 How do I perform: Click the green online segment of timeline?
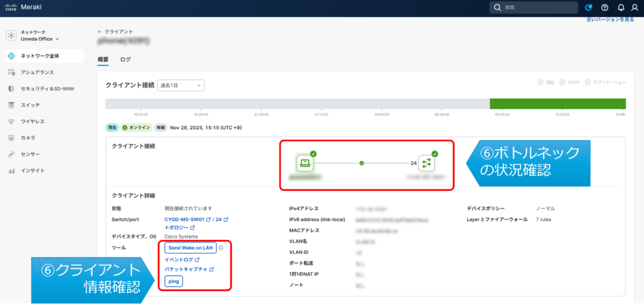[x=558, y=104]
